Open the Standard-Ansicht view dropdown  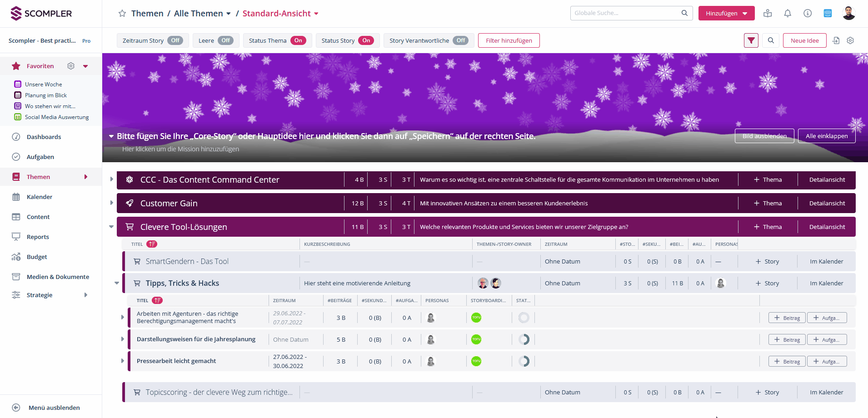coord(280,14)
